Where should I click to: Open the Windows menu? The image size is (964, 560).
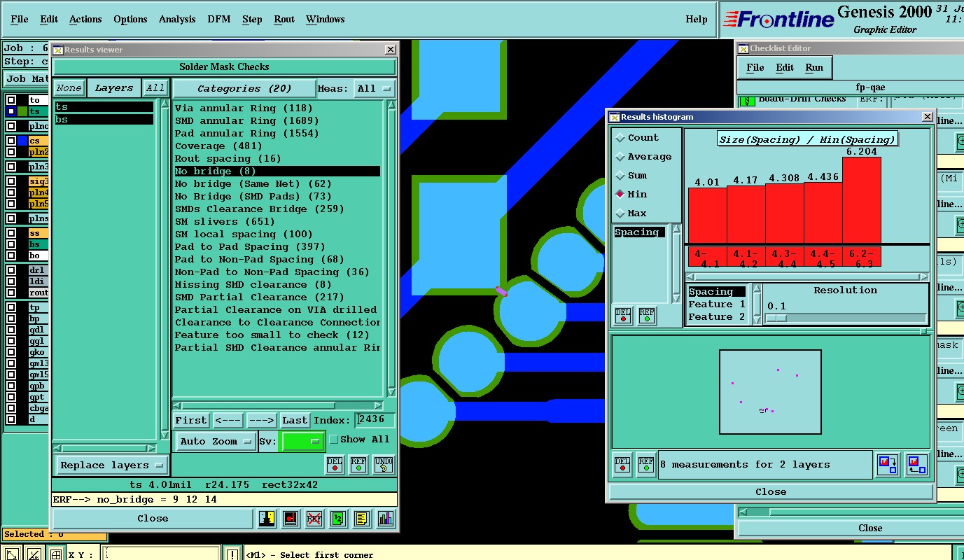click(x=326, y=19)
